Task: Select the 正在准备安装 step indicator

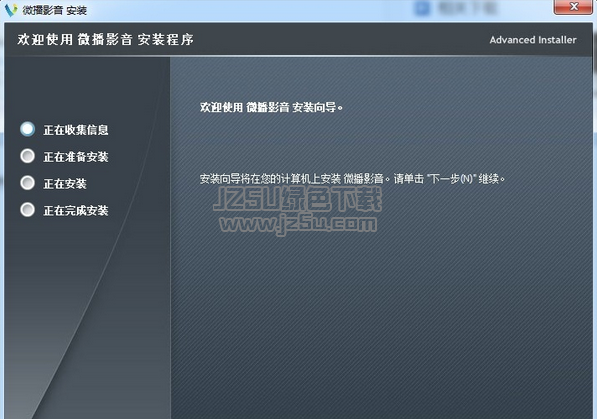Action: (27, 156)
